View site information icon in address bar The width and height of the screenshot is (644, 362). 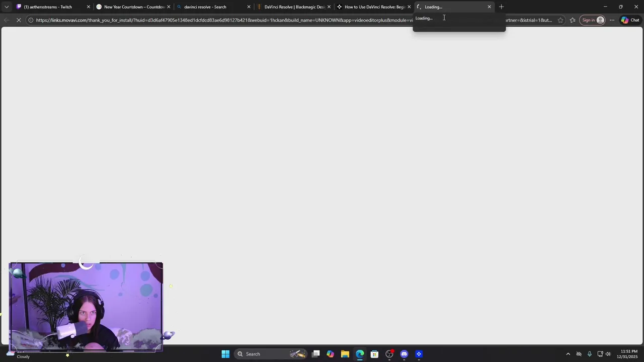(x=31, y=20)
